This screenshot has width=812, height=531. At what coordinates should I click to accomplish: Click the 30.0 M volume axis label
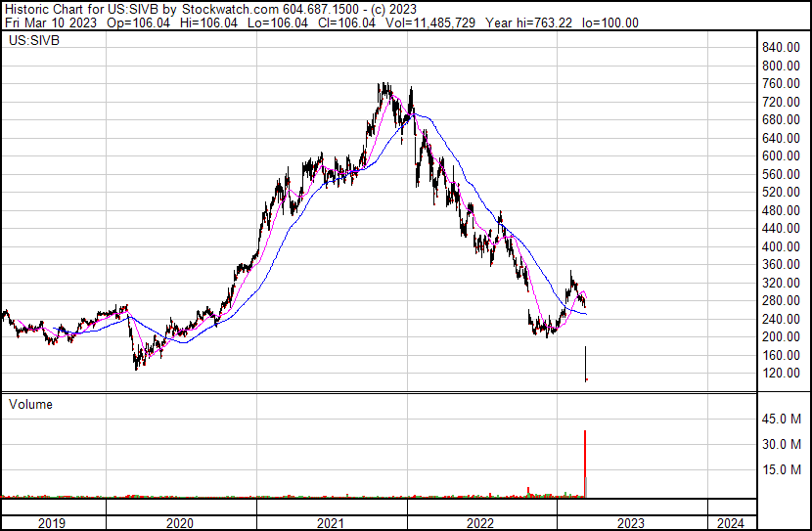coord(782,444)
